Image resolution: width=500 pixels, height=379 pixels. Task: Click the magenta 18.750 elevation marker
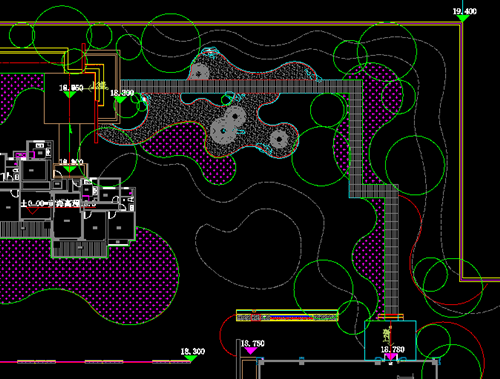[x=251, y=350]
